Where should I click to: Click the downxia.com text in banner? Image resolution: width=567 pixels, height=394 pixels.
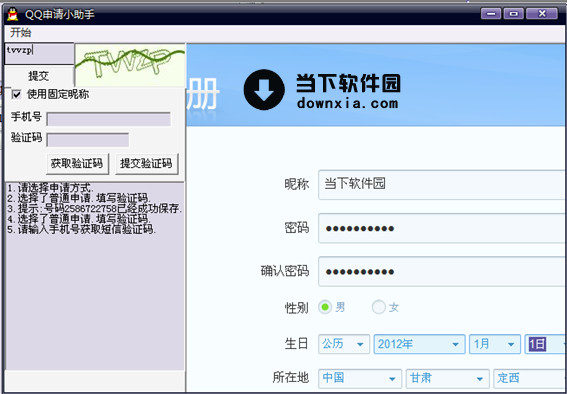point(348,103)
